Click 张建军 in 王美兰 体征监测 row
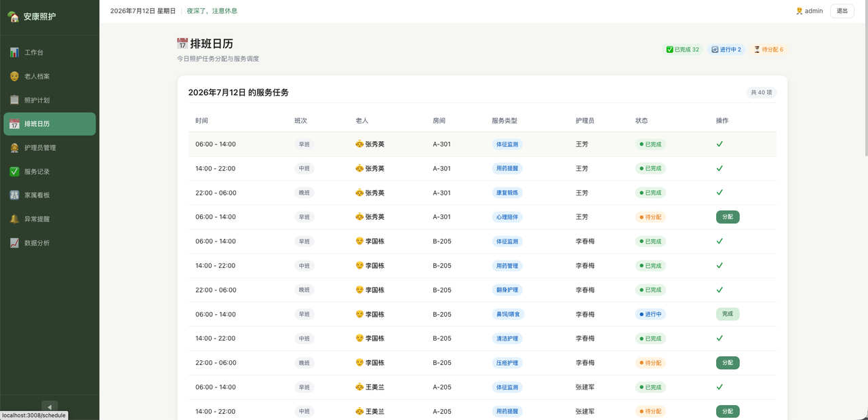Viewport: 868px width, 420px height. (x=585, y=387)
